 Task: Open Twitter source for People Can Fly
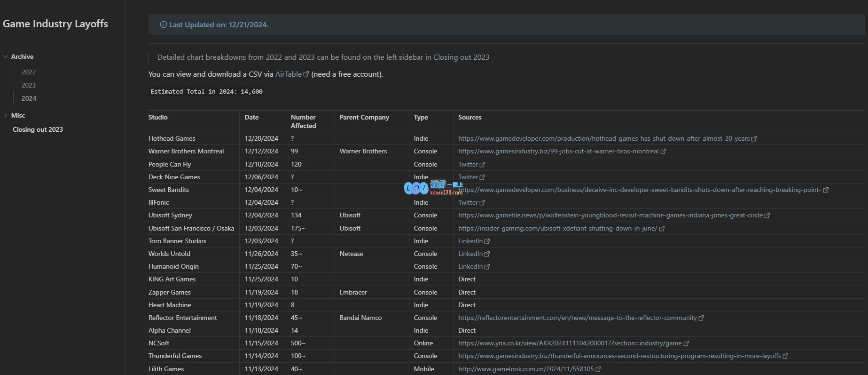(x=468, y=164)
